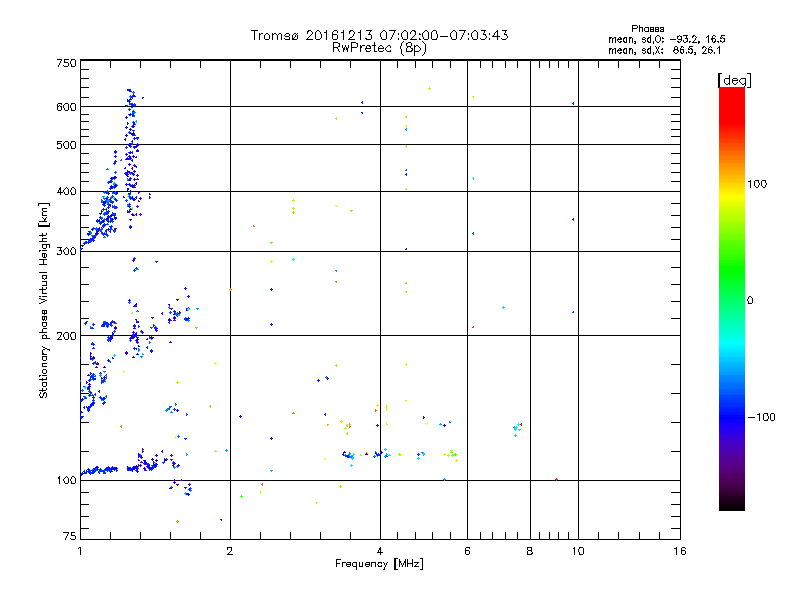The image size is (800, 600).
Task: Click the x-axis tick label "1" MHz
Action: (80, 551)
